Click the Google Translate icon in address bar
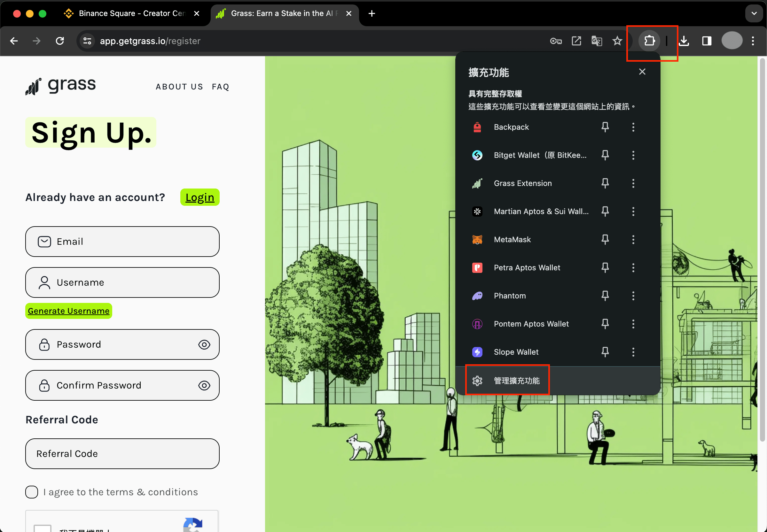The height and width of the screenshot is (532, 767). pyautogui.click(x=597, y=41)
